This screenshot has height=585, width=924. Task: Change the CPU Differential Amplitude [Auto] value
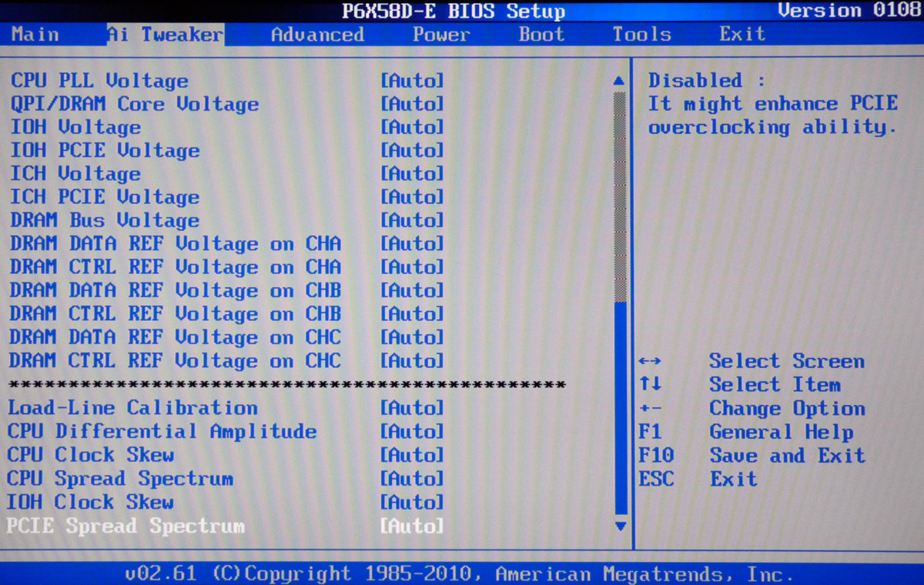(413, 432)
